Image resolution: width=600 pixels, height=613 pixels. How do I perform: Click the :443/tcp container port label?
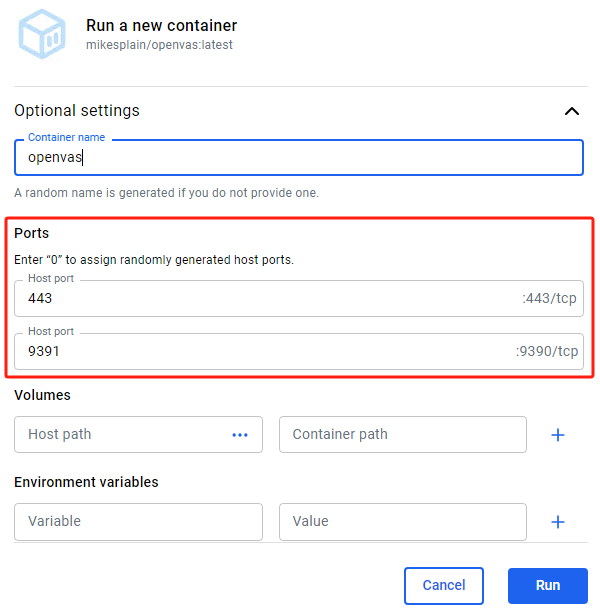(549, 299)
